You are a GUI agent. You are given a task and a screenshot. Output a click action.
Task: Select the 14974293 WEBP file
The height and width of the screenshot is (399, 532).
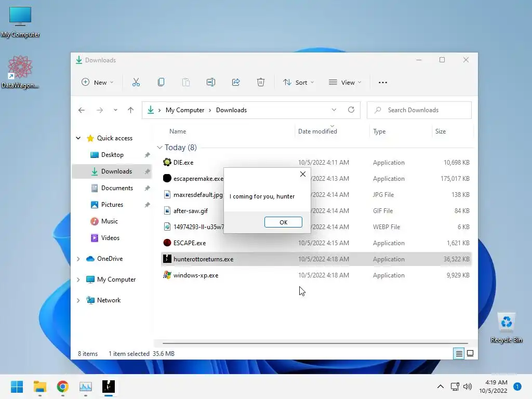point(316,227)
